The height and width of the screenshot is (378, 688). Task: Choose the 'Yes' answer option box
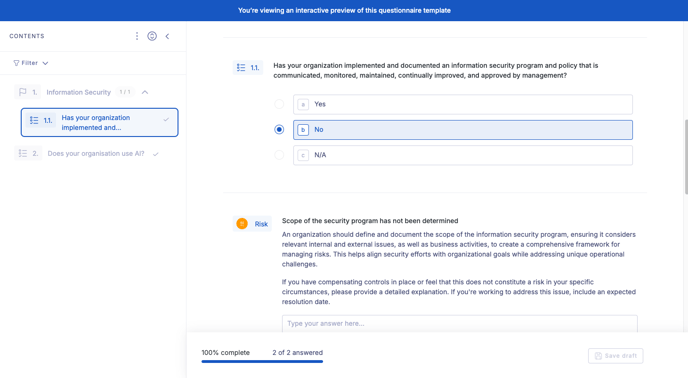pyautogui.click(x=463, y=104)
